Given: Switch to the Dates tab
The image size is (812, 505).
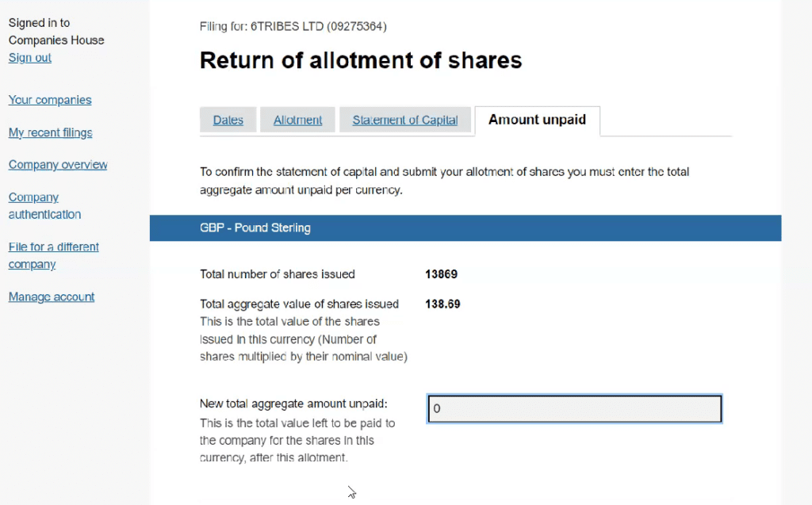Looking at the screenshot, I should pyautogui.click(x=228, y=120).
